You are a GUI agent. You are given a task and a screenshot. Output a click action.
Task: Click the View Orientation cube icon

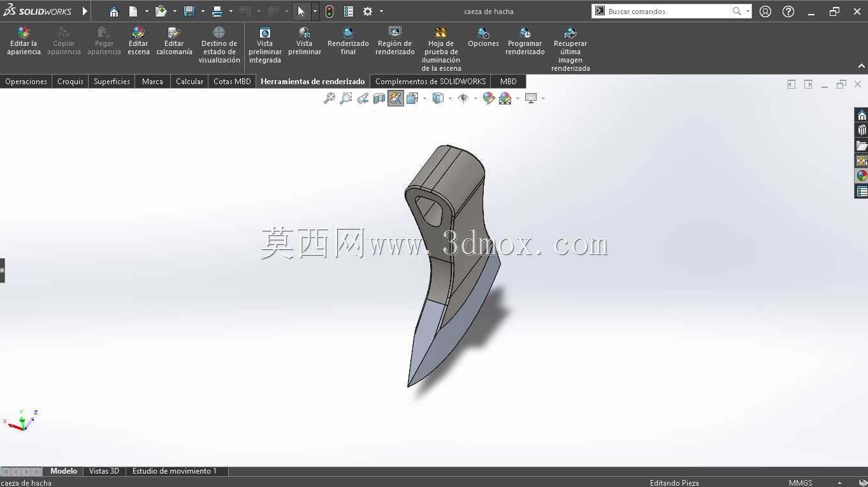click(412, 98)
